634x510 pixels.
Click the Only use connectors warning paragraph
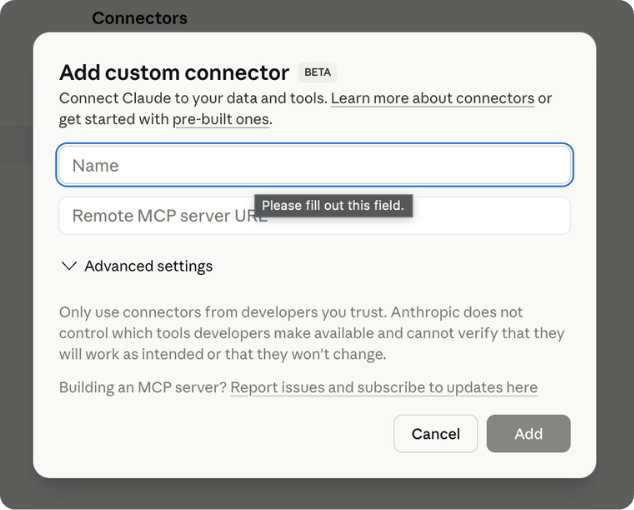coord(311,333)
